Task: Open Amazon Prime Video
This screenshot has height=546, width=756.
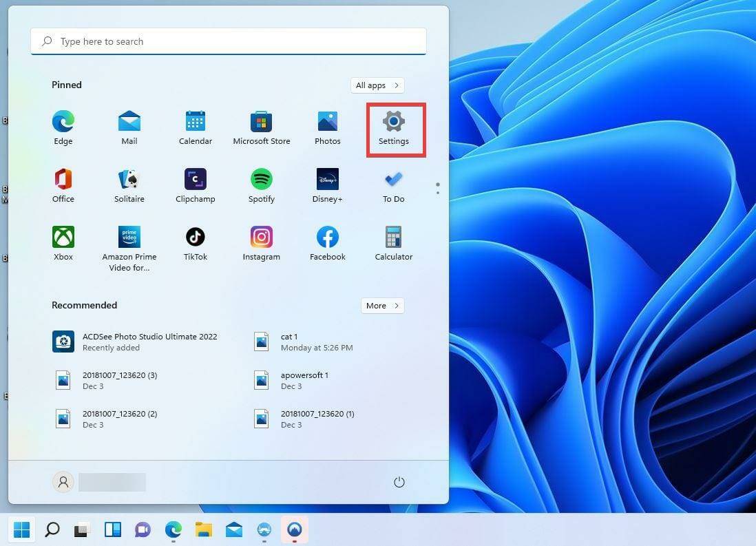Action: coord(129,236)
